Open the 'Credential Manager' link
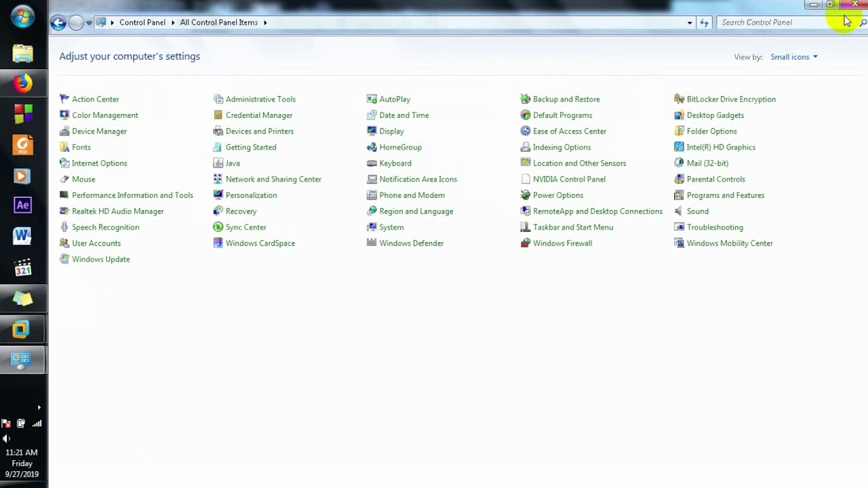The image size is (868, 488). coord(259,115)
